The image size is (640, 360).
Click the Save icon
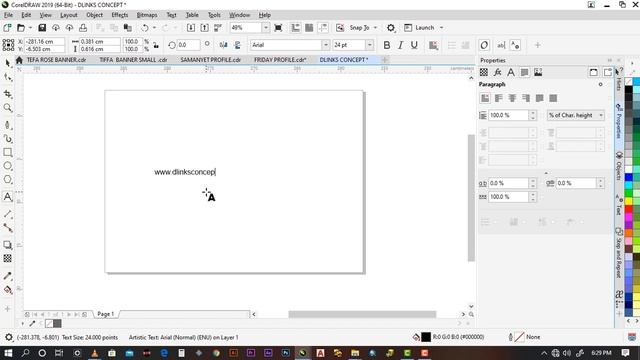click(42, 28)
